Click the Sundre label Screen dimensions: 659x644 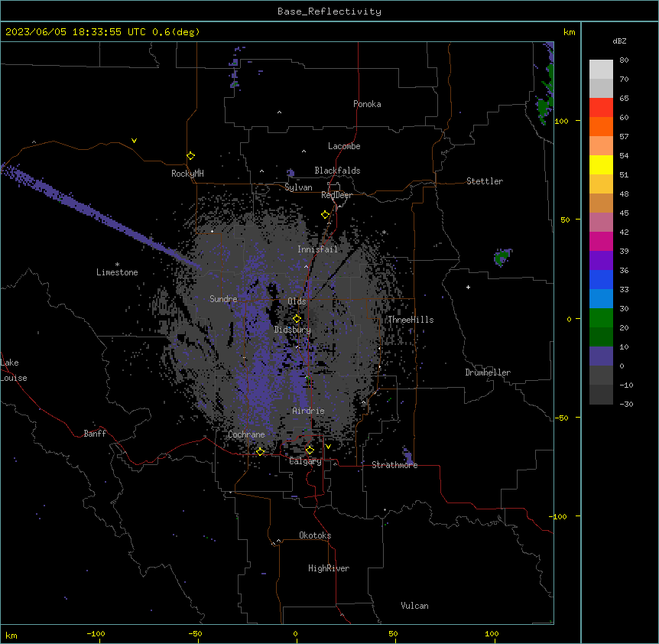point(223,299)
